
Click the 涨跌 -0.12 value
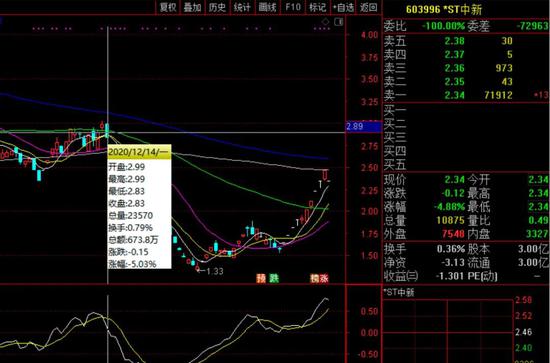coord(453,193)
